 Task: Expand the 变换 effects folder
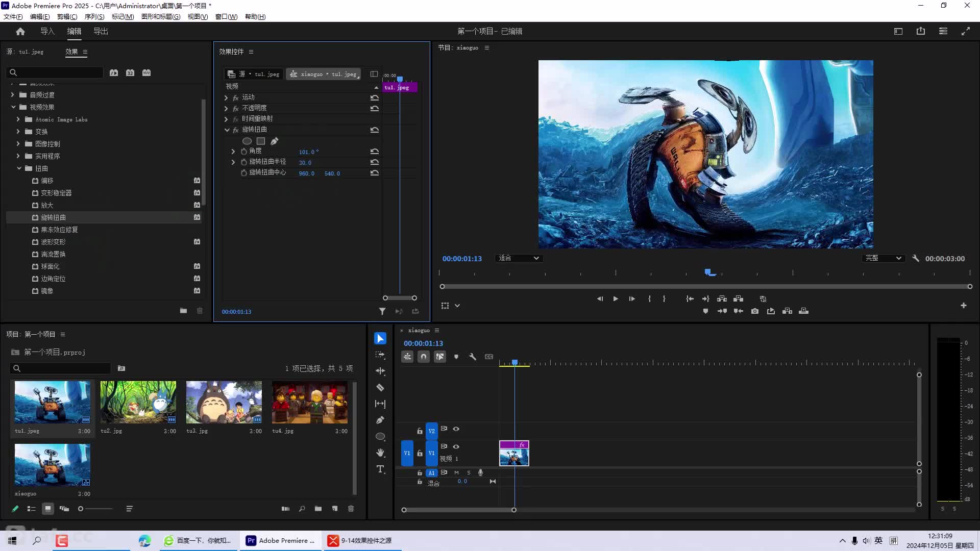coord(18,132)
